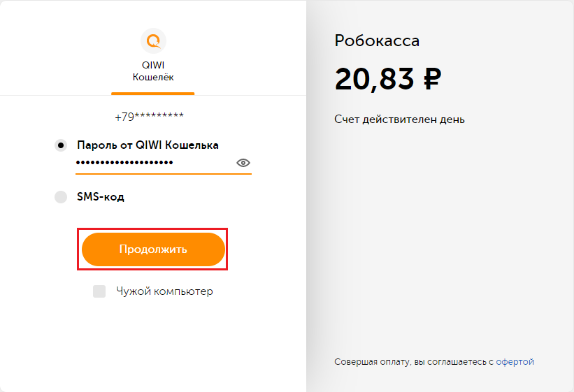
Task: Click the orange underline beneath QIWI tab
Action: pos(152,93)
